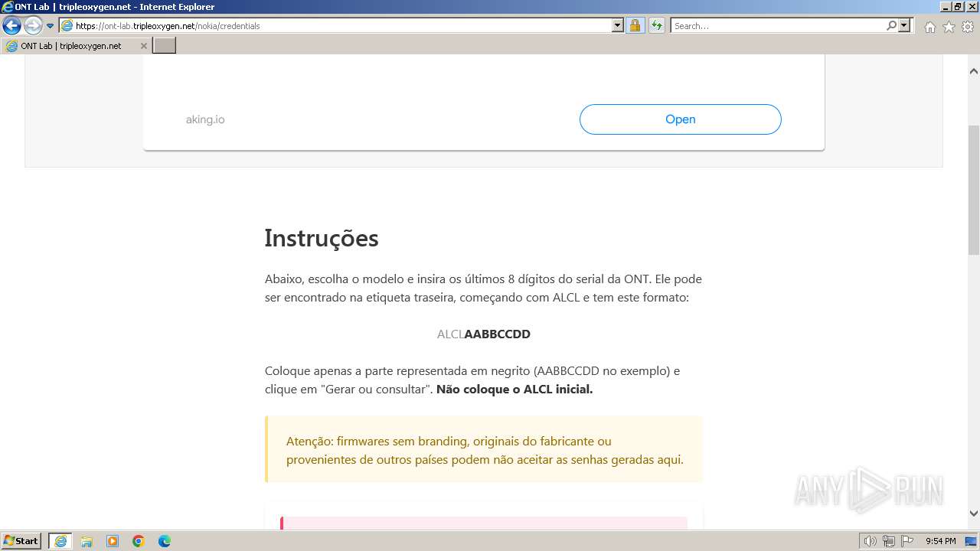Open the Favorites star icon
The height and width of the screenshot is (551, 980).
(x=949, y=27)
